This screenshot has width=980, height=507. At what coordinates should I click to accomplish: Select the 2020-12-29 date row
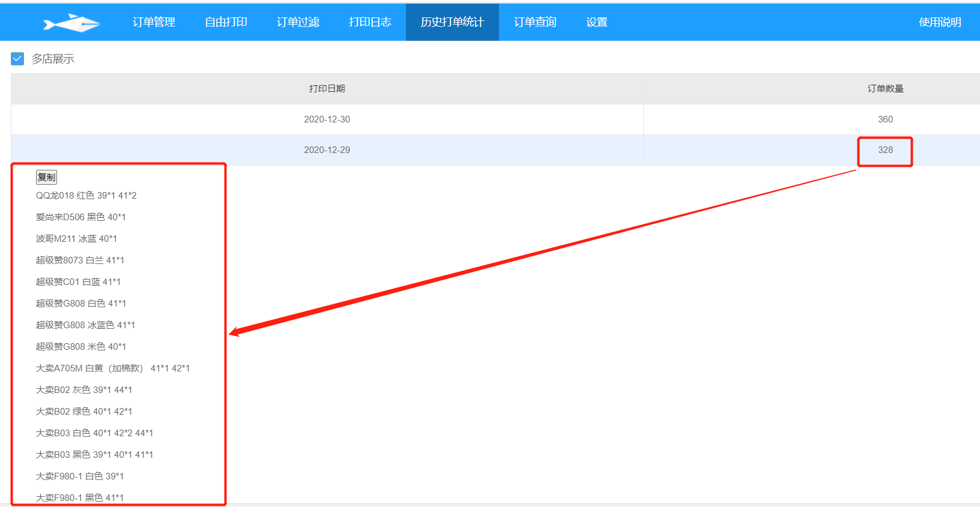coord(327,150)
